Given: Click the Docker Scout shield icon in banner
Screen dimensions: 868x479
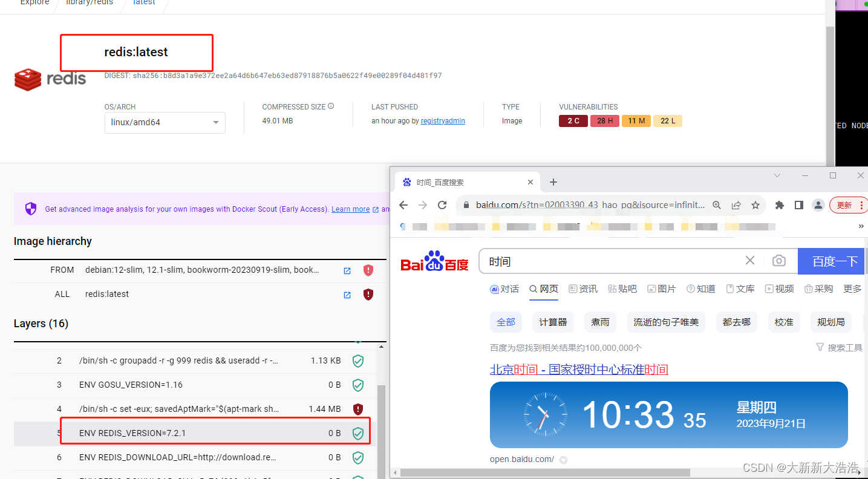Looking at the screenshot, I should [x=31, y=209].
